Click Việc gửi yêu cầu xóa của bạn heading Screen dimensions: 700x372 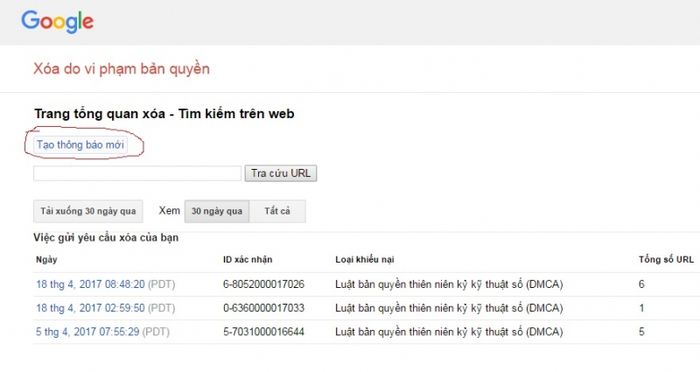click(106, 238)
